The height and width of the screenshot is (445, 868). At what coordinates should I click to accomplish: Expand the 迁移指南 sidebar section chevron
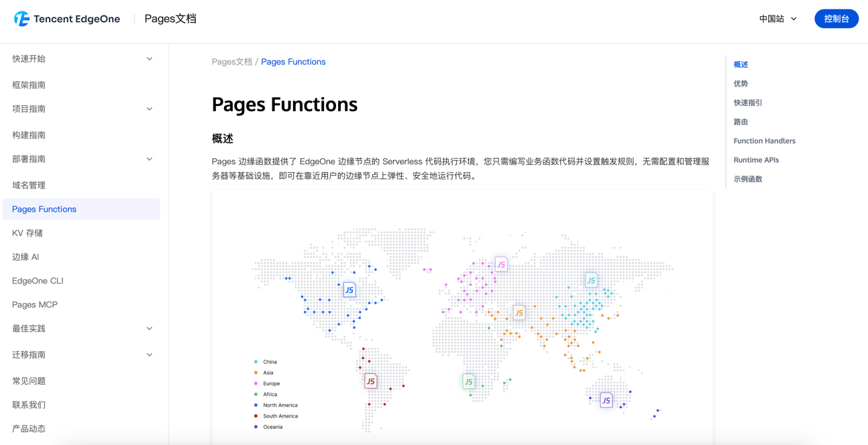tap(150, 355)
